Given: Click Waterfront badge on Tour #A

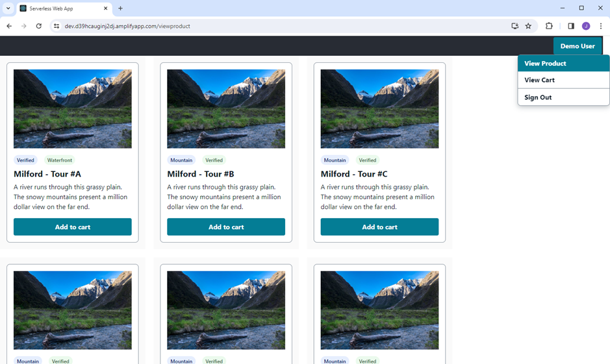Looking at the screenshot, I should pyautogui.click(x=60, y=160).
